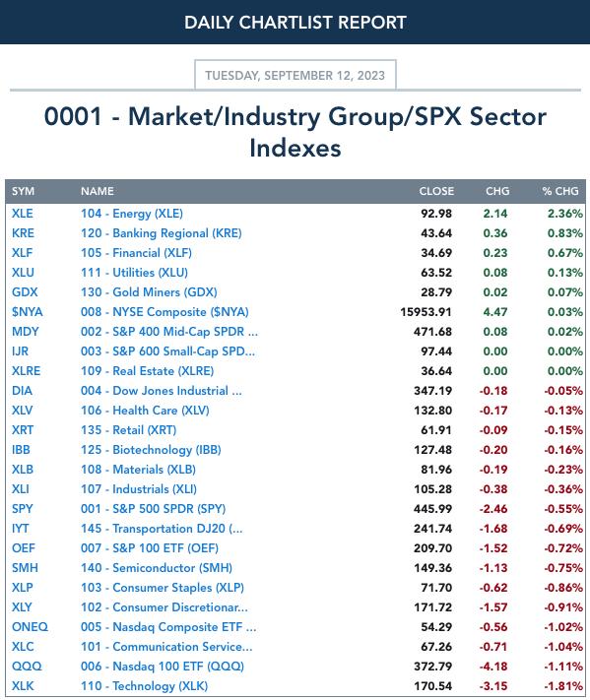Sort by the % CHG column header
Image resolution: width=590 pixels, height=700 pixels.
point(560,191)
